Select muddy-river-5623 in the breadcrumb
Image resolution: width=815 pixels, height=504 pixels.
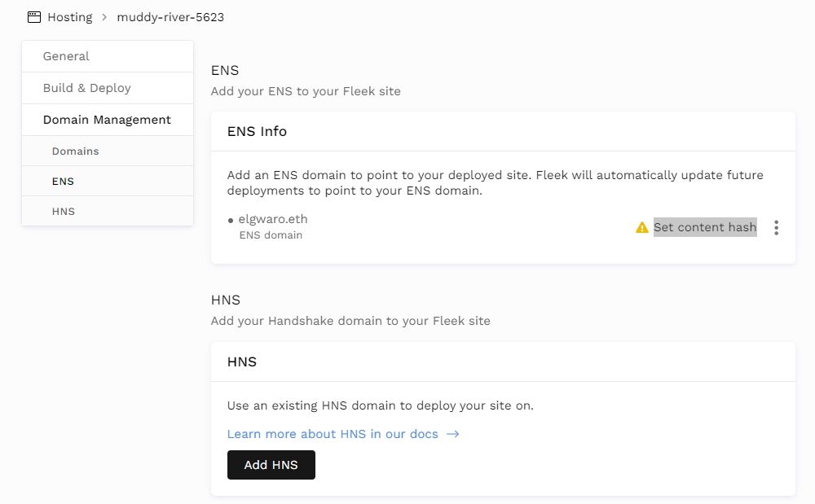pos(170,17)
